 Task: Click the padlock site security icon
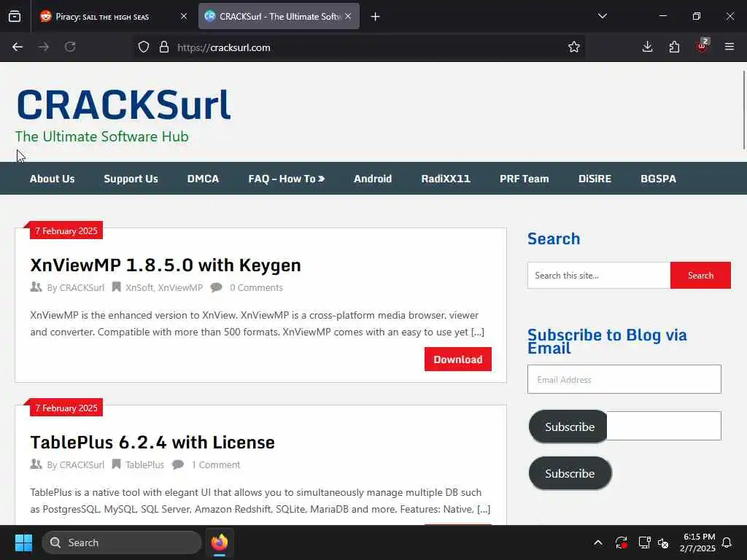coord(164,47)
